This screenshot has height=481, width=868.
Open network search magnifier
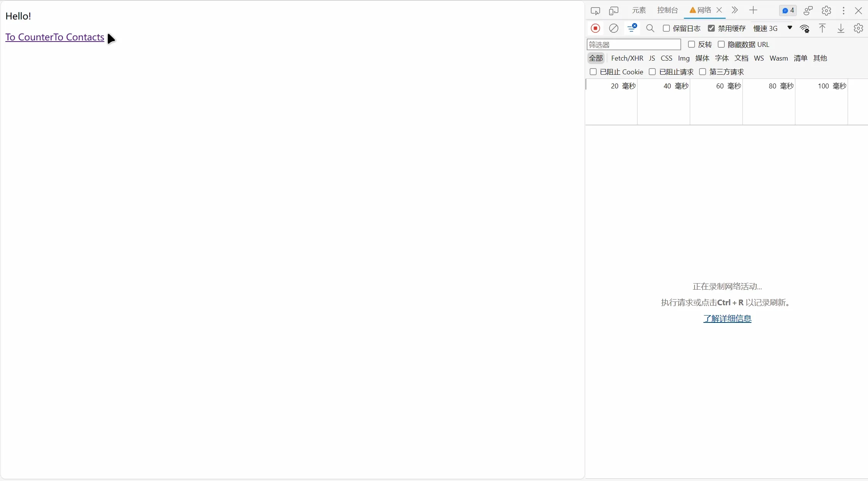(x=650, y=28)
